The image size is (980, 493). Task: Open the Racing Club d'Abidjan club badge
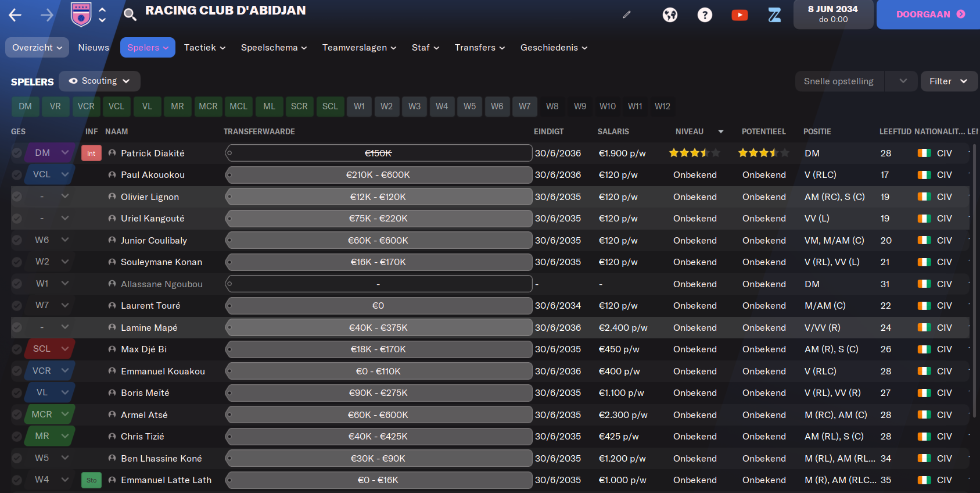click(x=81, y=15)
